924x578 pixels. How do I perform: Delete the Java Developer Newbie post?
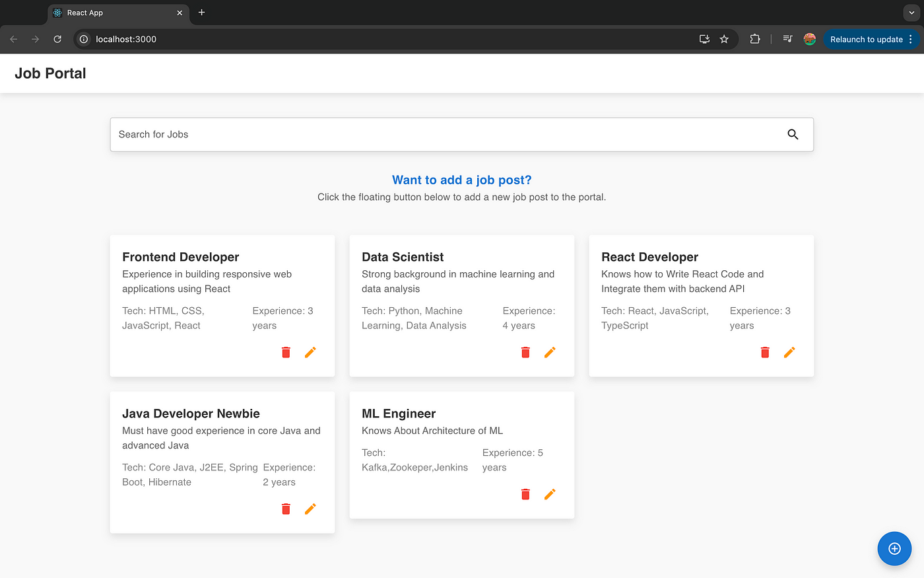[x=286, y=509]
